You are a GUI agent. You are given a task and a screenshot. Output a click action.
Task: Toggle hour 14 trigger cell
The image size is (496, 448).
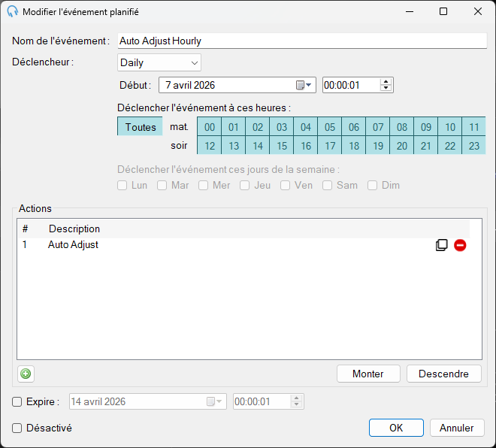tap(258, 146)
